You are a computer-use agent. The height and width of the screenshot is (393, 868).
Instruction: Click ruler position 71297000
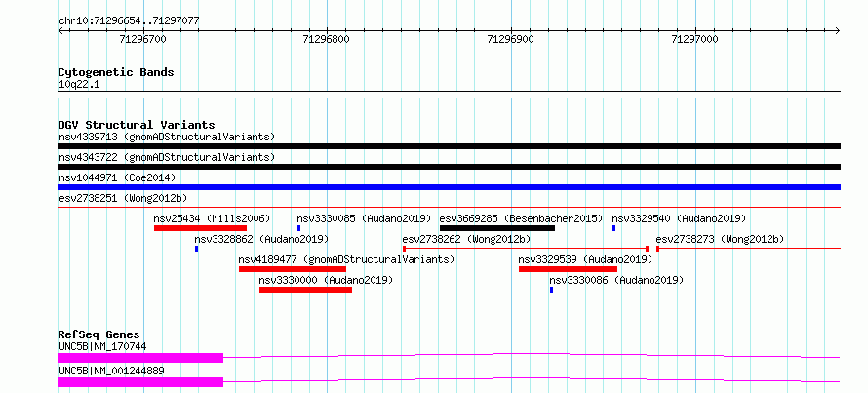(x=694, y=39)
